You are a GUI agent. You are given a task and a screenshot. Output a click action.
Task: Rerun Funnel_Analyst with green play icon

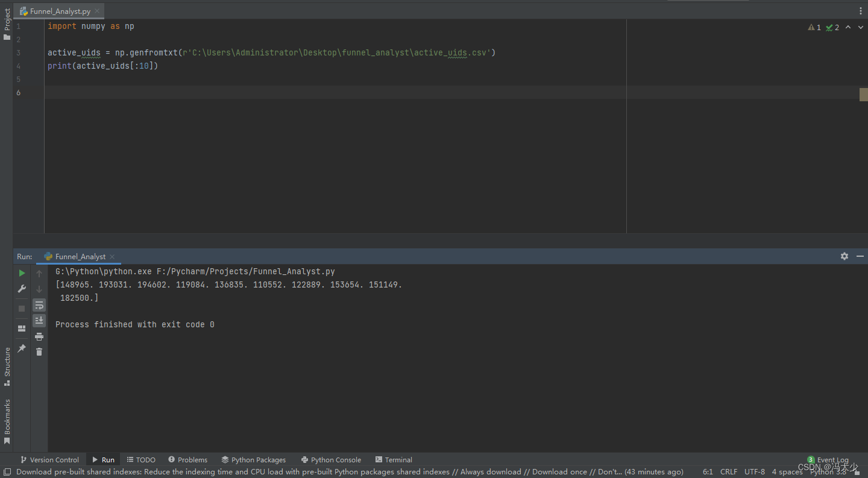coord(22,273)
